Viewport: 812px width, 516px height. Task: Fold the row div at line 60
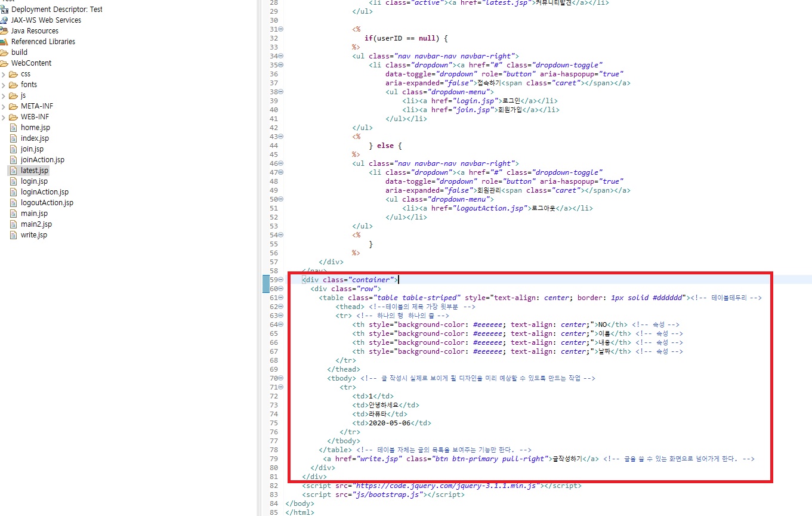pyautogui.click(x=281, y=289)
